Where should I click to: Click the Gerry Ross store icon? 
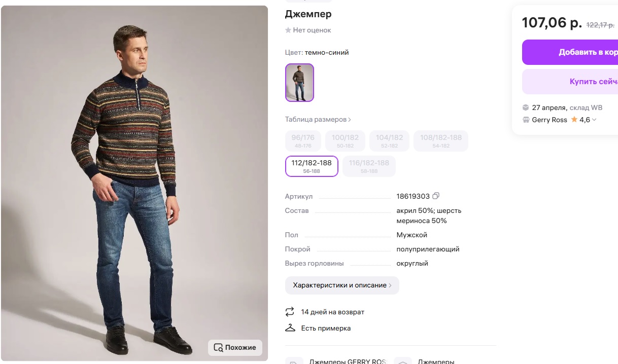[x=526, y=120]
